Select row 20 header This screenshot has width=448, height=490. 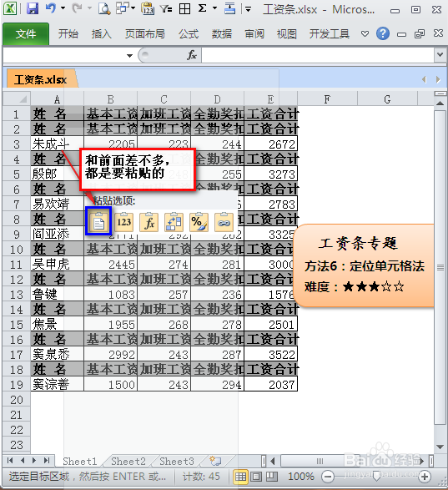[x=17, y=400]
